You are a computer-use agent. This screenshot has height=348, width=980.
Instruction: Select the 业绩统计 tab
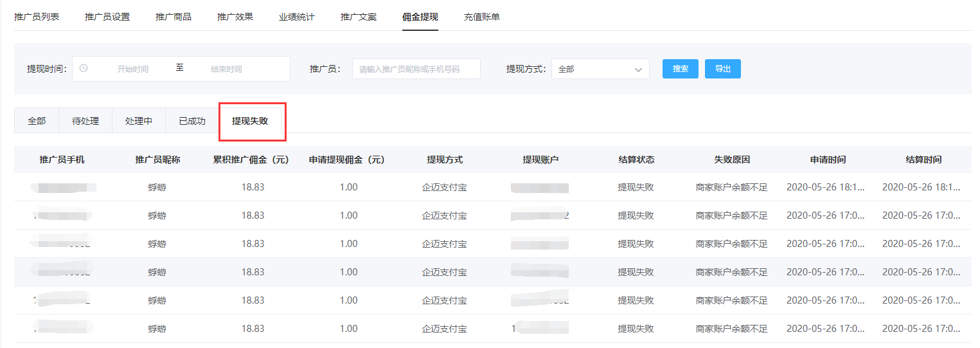pos(297,17)
